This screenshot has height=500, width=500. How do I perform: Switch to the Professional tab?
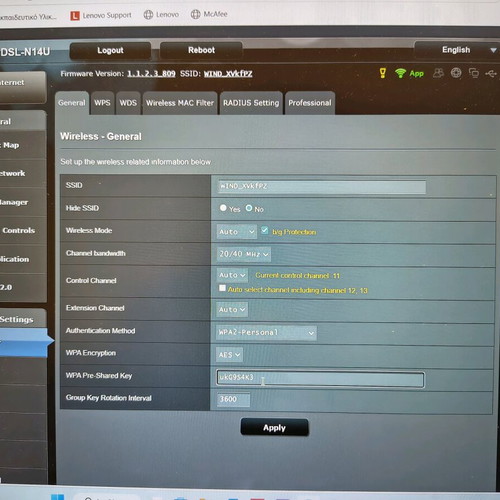(x=310, y=103)
